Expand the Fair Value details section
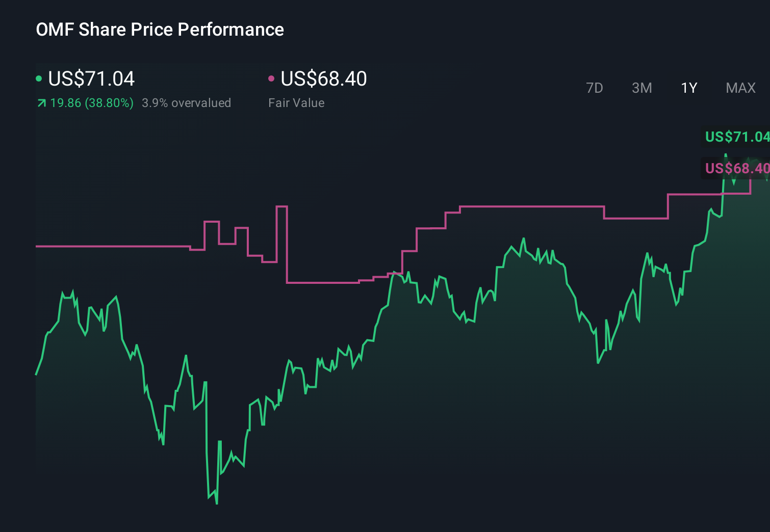Viewport: 770px width, 532px height. 323,78
